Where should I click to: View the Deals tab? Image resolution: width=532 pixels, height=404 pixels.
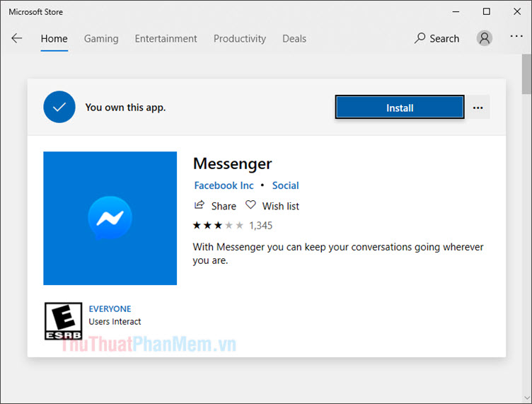[x=294, y=39]
